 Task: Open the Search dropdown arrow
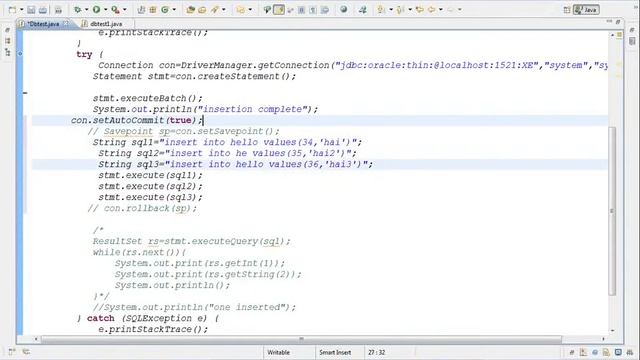224,9
